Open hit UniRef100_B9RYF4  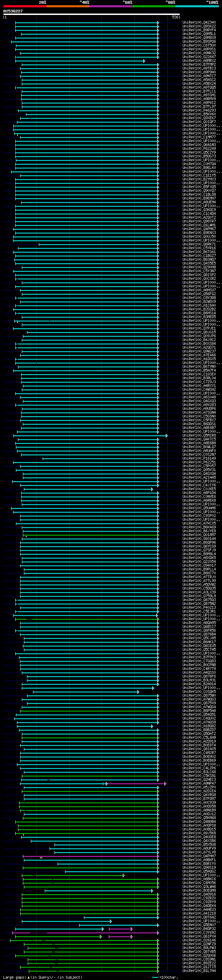click(x=199, y=30)
